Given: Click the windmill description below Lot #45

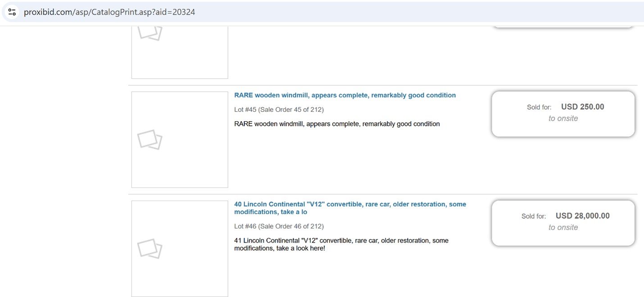Looking at the screenshot, I should coord(337,124).
